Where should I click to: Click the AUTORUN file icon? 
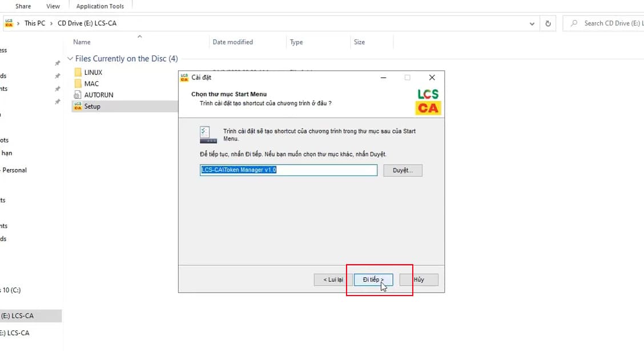click(78, 95)
